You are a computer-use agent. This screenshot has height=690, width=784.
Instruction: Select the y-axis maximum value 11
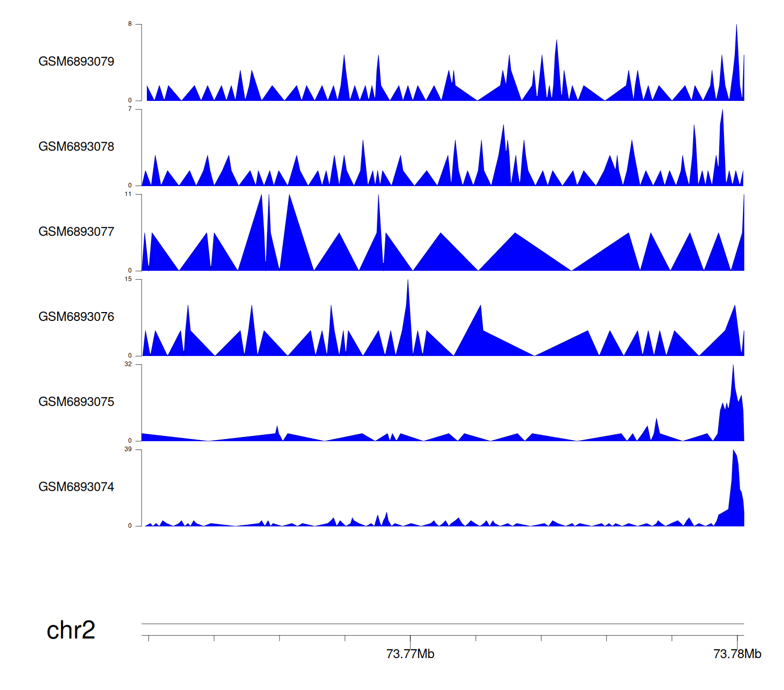(x=129, y=194)
